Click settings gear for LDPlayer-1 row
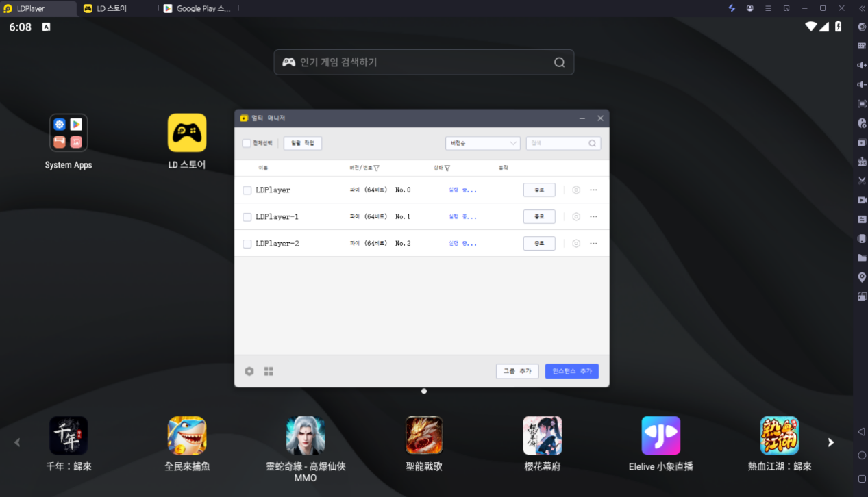Viewport: 868px width, 497px height. [x=576, y=216]
